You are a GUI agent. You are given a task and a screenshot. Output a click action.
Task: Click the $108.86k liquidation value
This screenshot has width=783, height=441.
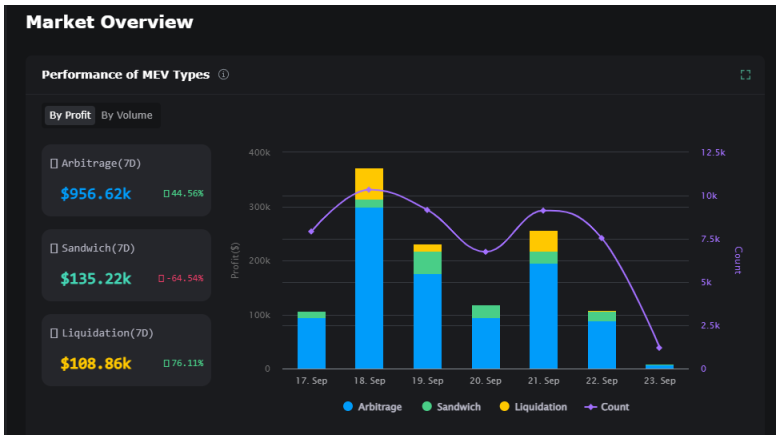96,364
